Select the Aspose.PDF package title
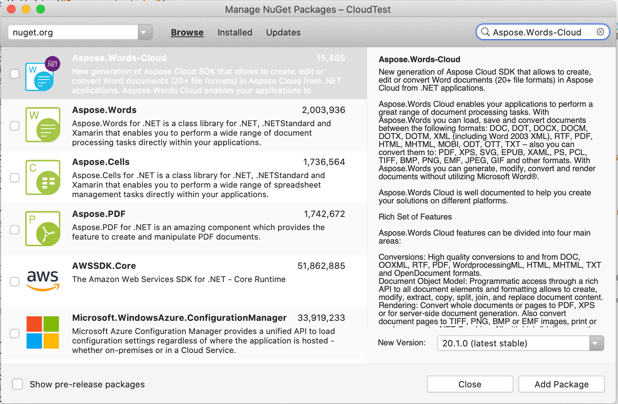Screen dimensions: 618x404 (99, 214)
